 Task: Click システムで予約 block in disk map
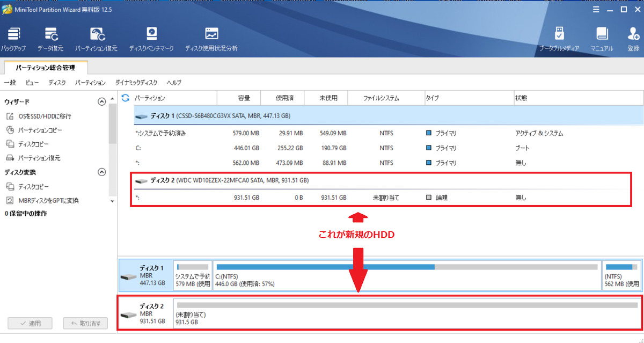(193, 274)
